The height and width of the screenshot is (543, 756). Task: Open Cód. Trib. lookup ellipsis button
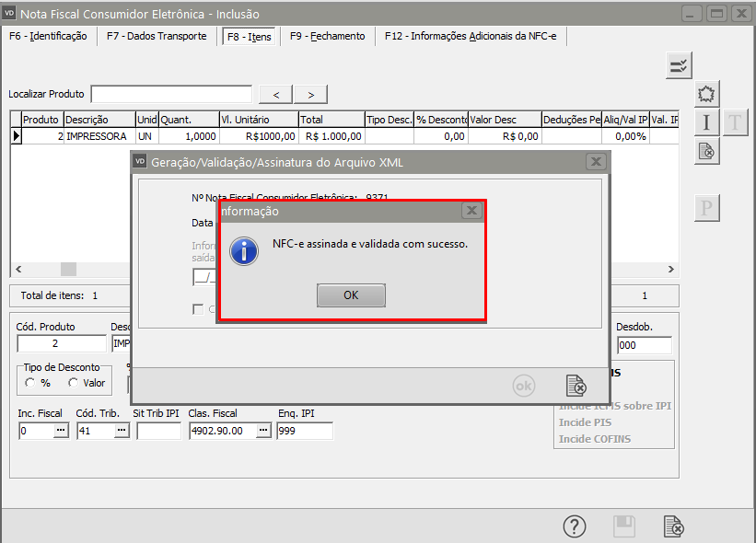pos(122,430)
